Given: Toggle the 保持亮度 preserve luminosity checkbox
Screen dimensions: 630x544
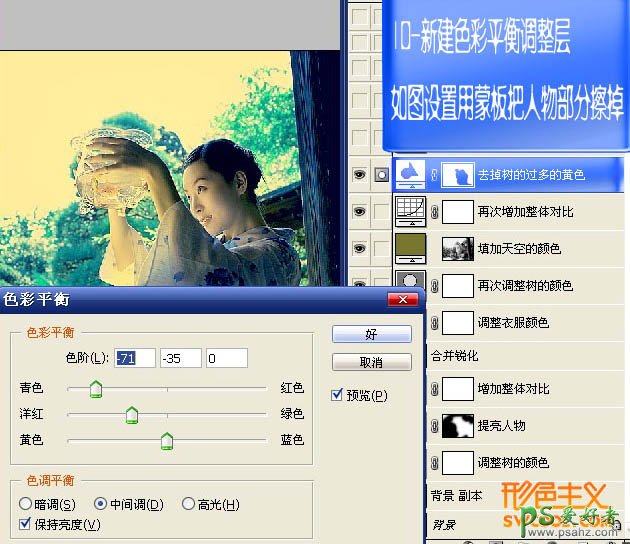Looking at the screenshot, I should [26, 524].
